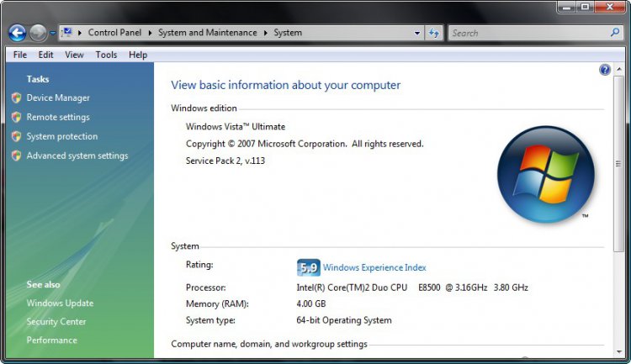Click the 'Service Pack 2, v.113' text

pyautogui.click(x=225, y=161)
